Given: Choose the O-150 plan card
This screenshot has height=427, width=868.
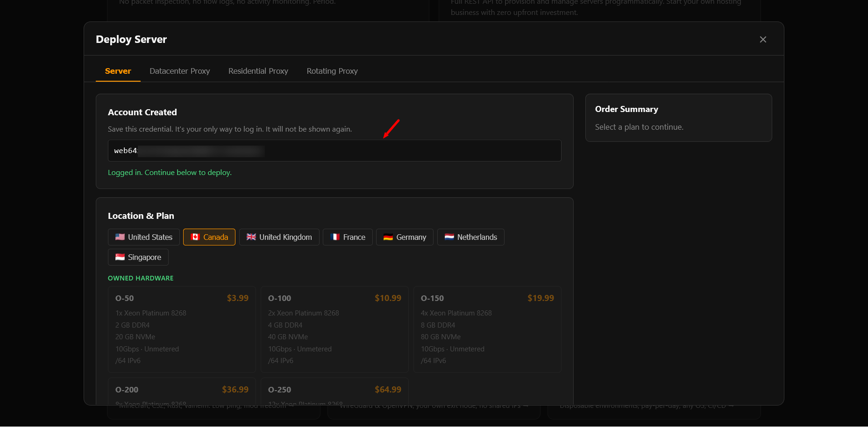Looking at the screenshot, I should pos(487,329).
